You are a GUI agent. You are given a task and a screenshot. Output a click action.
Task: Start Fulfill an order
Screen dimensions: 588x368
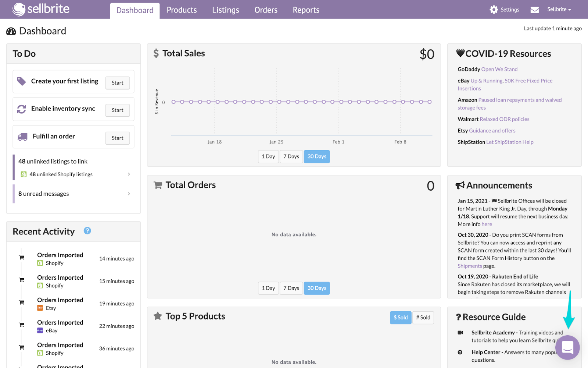[x=118, y=138]
